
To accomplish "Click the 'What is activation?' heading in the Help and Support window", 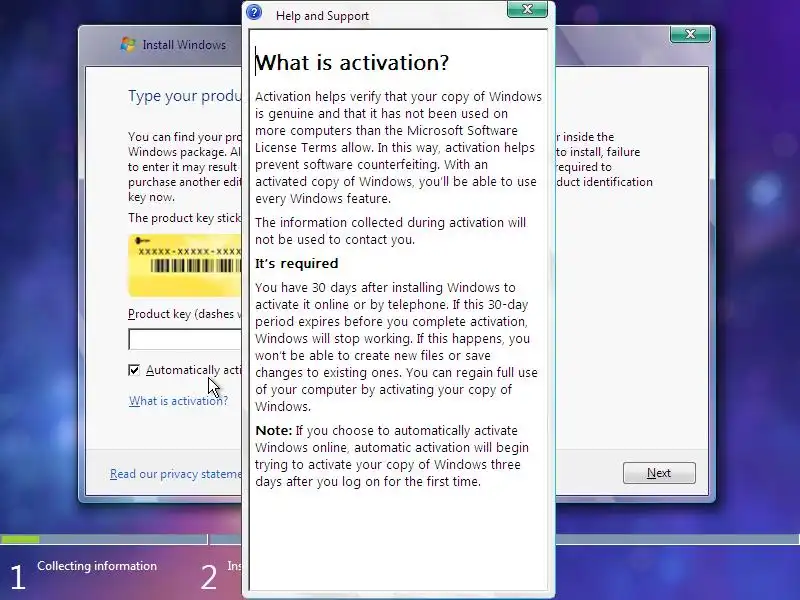I will [352, 63].
